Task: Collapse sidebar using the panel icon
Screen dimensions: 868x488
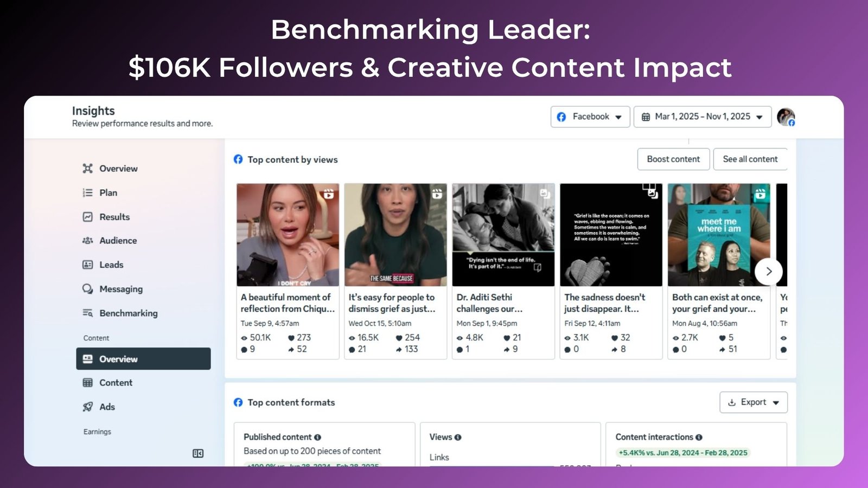Action: (198, 453)
